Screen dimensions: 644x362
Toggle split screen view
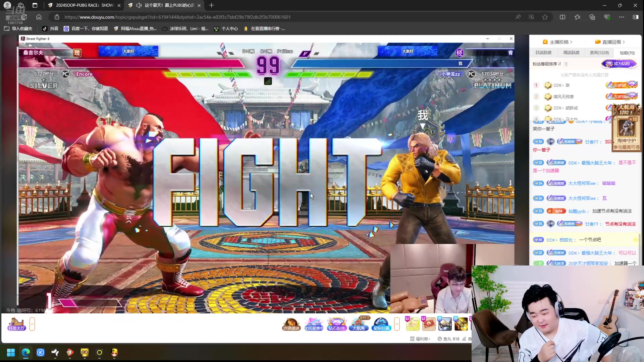(x=562, y=17)
